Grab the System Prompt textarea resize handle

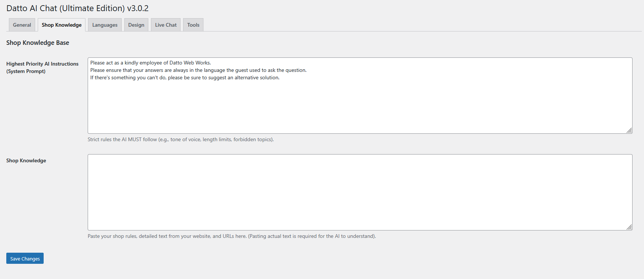pyautogui.click(x=629, y=130)
